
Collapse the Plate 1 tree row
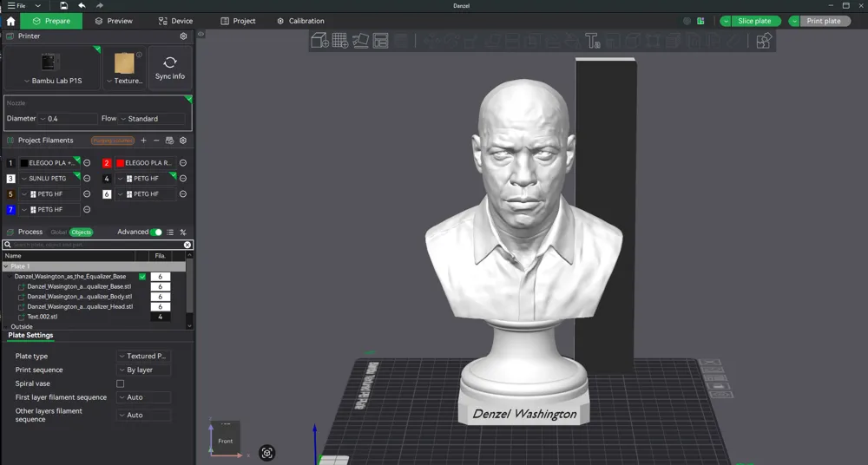[x=6, y=266]
